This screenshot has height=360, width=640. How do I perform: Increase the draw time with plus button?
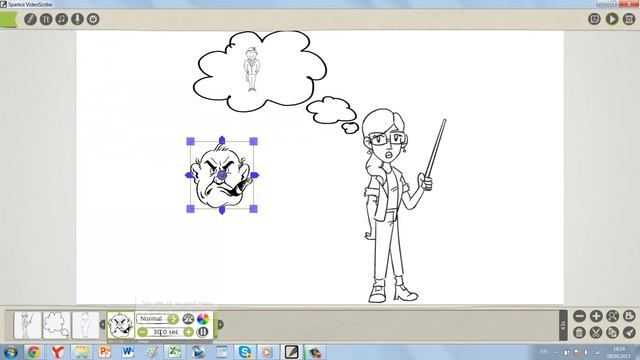(x=188, y=332)
